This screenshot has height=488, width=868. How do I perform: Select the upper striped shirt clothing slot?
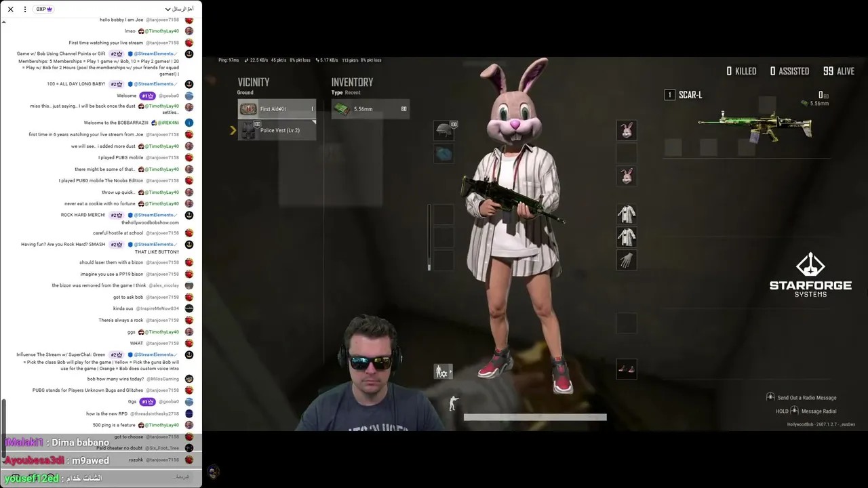click(x=627, y=214)
